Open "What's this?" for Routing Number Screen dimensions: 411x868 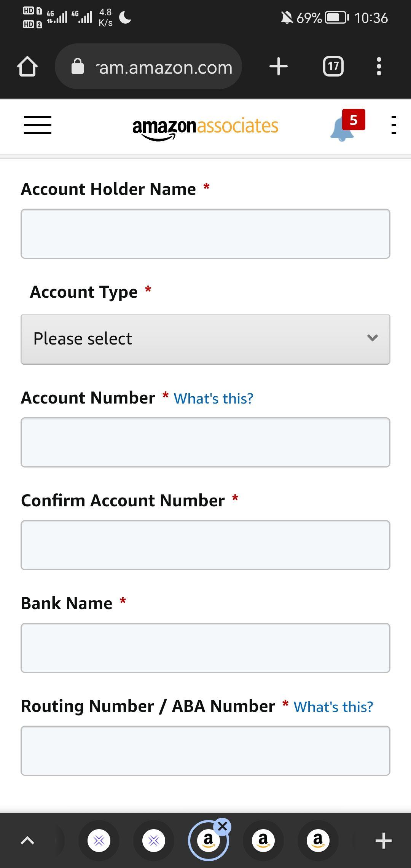(x=333, y=707)
